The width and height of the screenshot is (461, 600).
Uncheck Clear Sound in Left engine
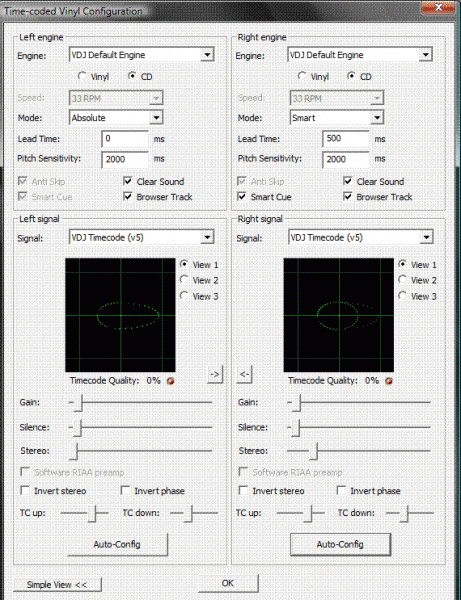128,181
